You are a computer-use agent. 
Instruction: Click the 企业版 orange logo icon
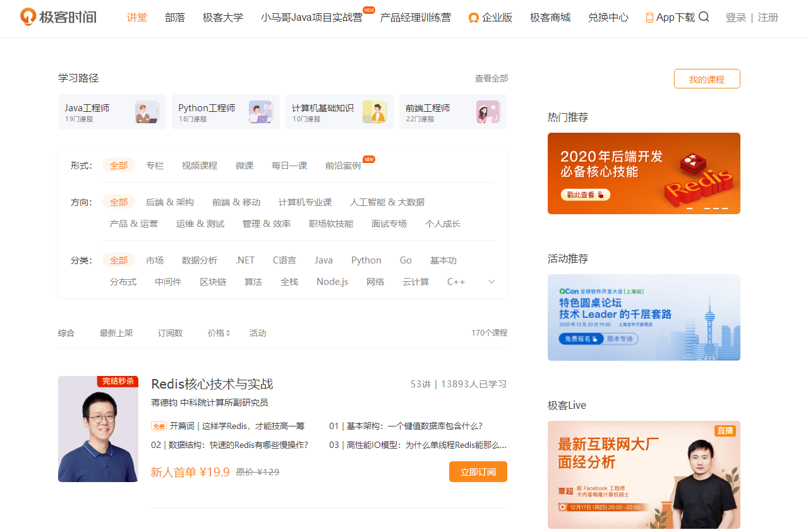click(x=473, y=18)
